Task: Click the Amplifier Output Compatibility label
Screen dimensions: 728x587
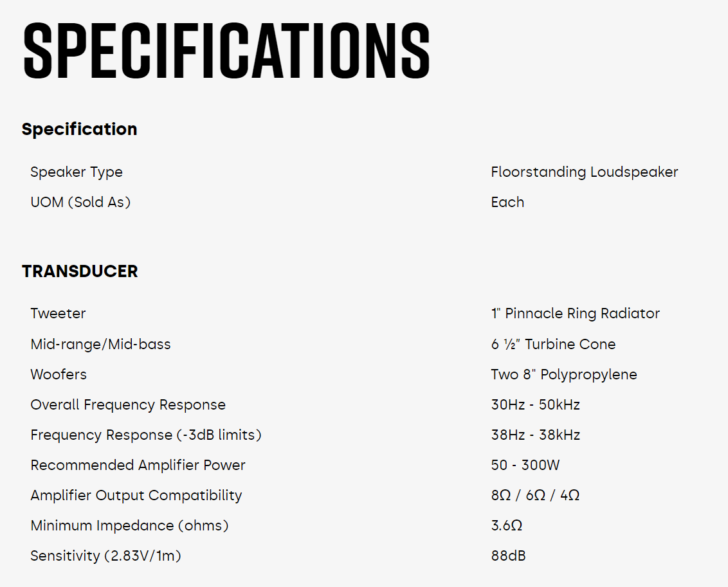Action: click(x=136, y=496)
